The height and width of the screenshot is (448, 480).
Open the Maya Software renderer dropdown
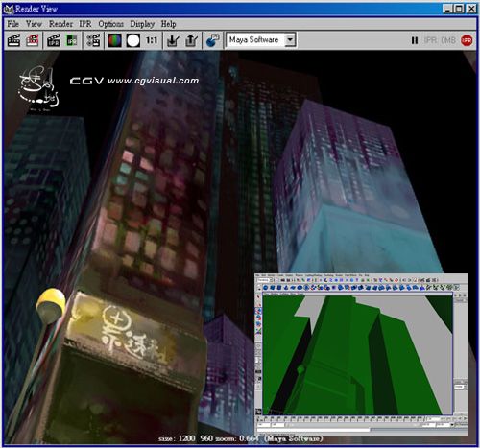click(x=261, y=40)
